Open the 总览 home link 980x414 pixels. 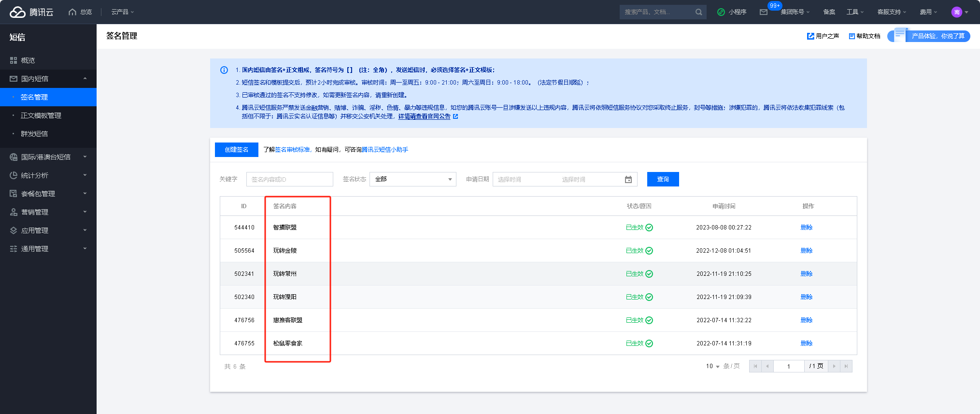[x=80, y=12]
